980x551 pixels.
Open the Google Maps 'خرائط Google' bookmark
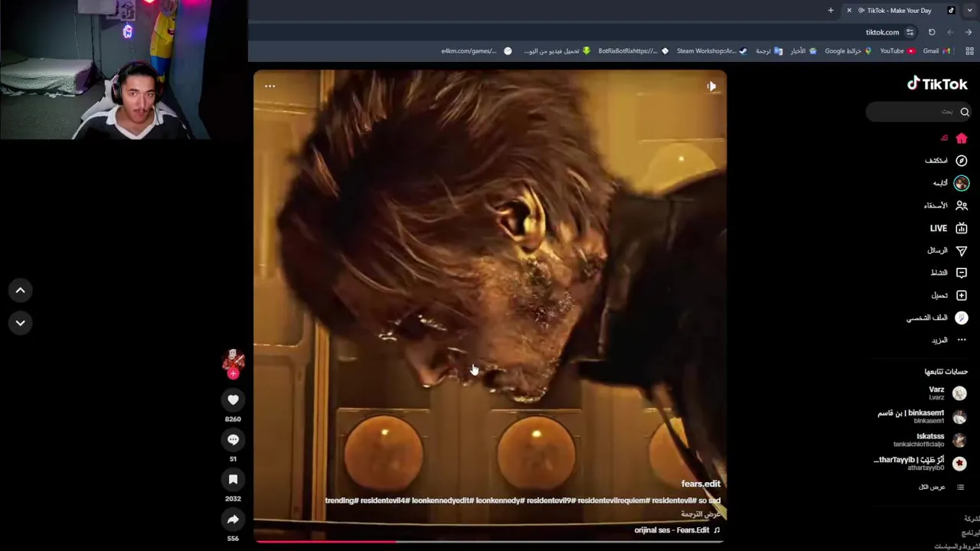pyautogui.click(x=848, y=51)
